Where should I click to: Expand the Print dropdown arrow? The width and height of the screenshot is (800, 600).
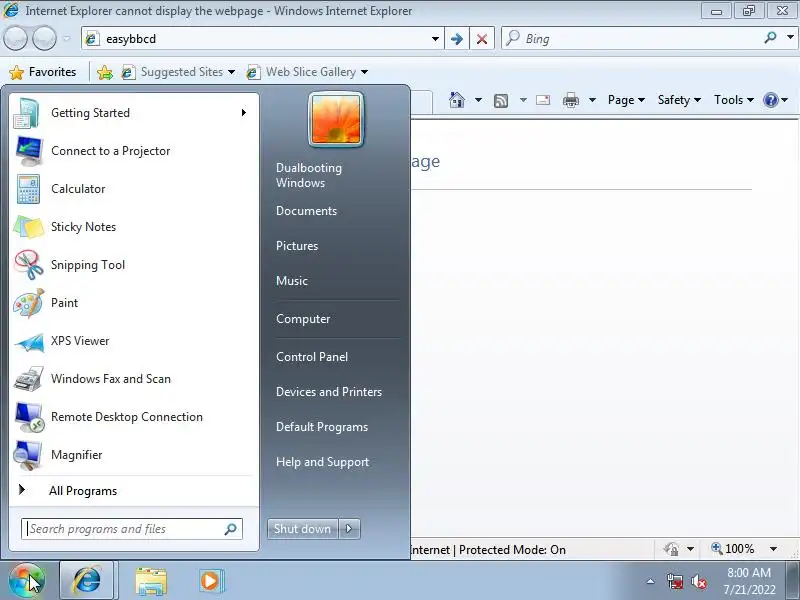click(x=592, y=100)
